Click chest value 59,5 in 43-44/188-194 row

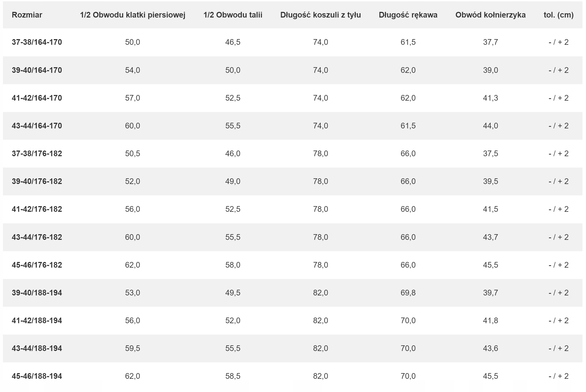(x=133, y=348)
